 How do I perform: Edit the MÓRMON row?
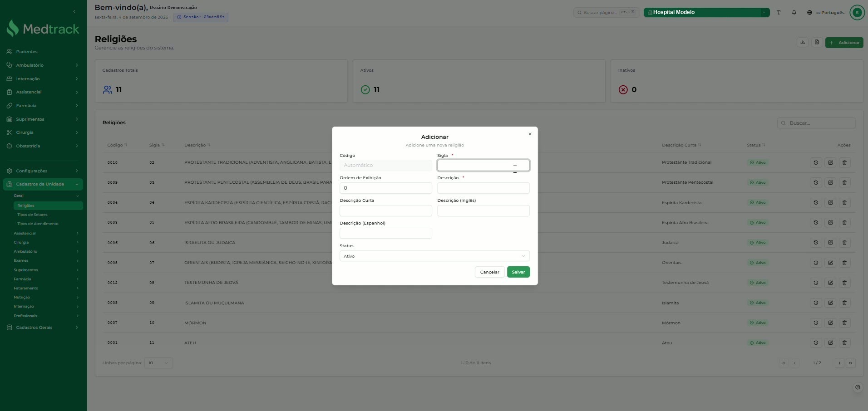click(830, 323)
